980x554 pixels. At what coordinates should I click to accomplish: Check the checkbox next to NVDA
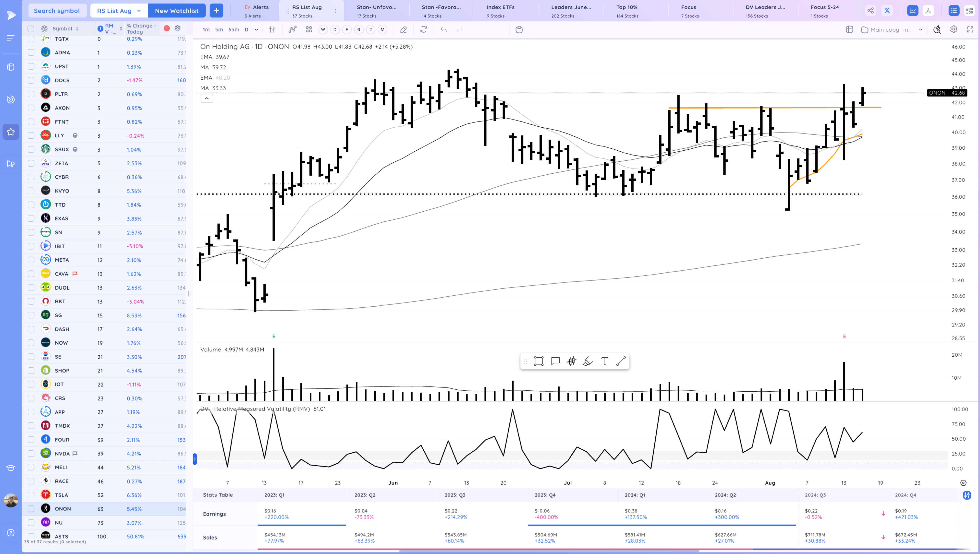coord(31,453)
